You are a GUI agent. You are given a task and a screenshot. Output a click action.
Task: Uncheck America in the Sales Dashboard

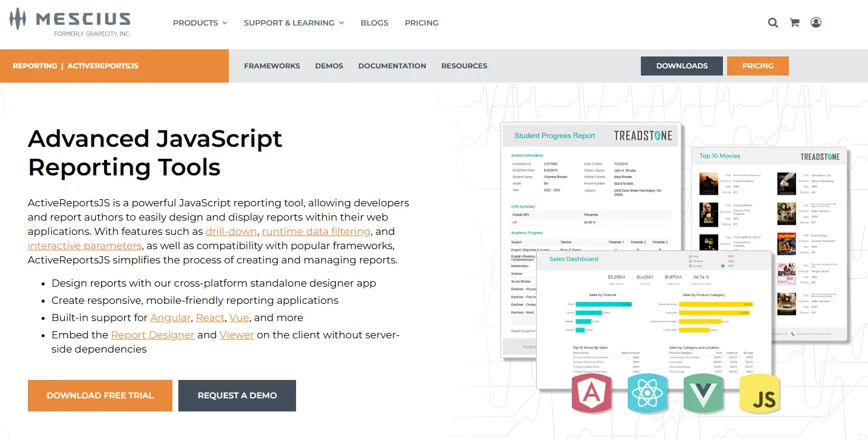pyautogui.click(x=690, y=261)
